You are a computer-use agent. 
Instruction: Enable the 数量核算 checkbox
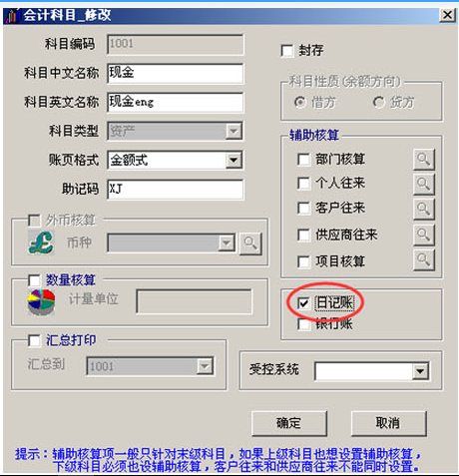[34, 280]
